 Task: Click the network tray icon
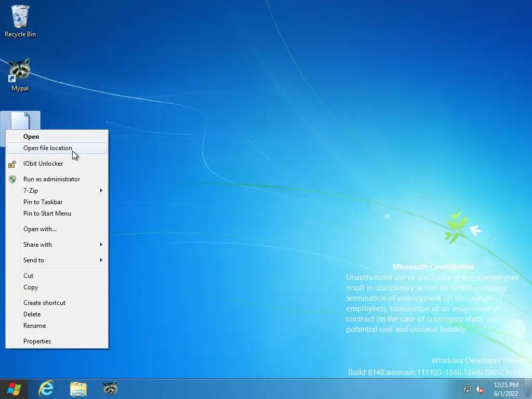pyautogui.click(x=467, y=389)
